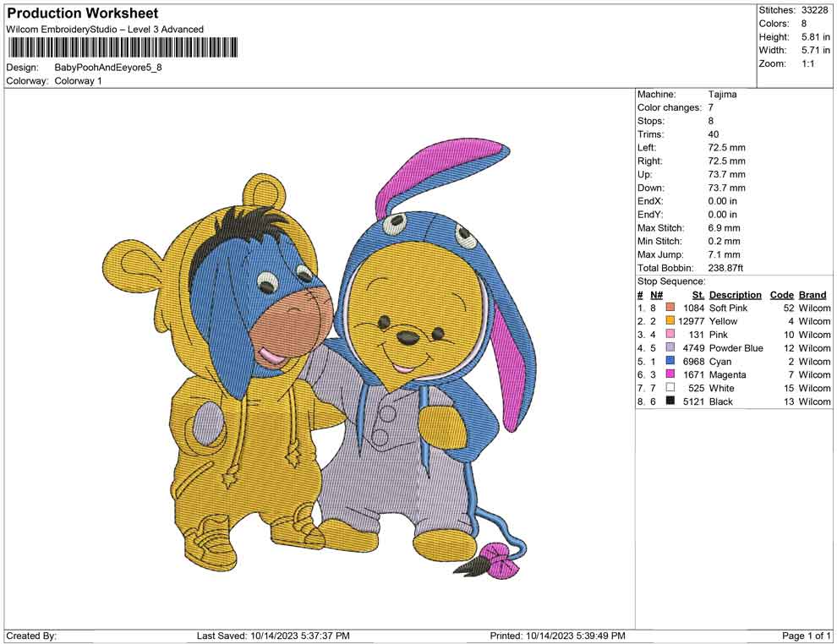
Task: Click the White row code '15'
Action: click(x=789, y=388)
